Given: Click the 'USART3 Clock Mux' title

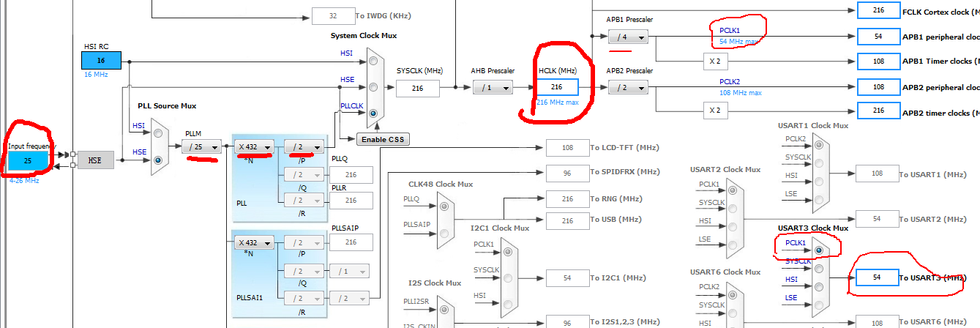Looking at the screenshot, I should coord(813,228).
